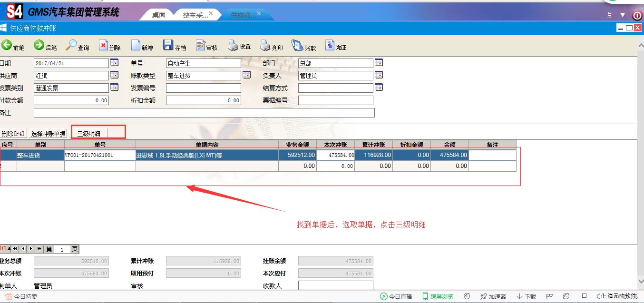
Task: Open the 结算方式 picker button
Action: click(x=379, y=88)
